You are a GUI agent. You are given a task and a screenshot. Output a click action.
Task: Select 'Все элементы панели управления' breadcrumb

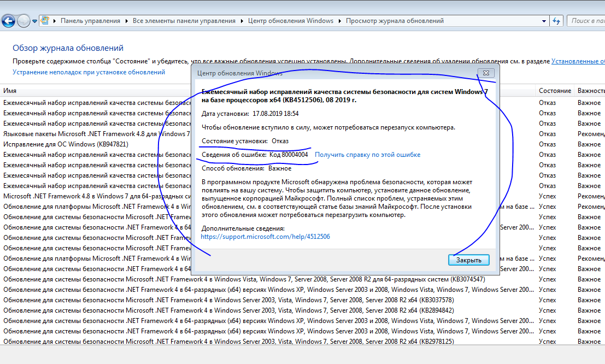(x=184, y=21)
